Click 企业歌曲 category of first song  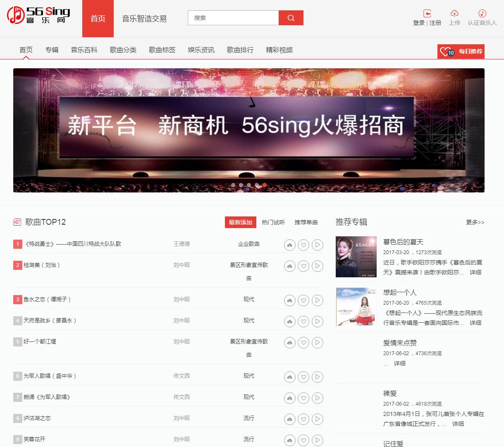[249, 244]
